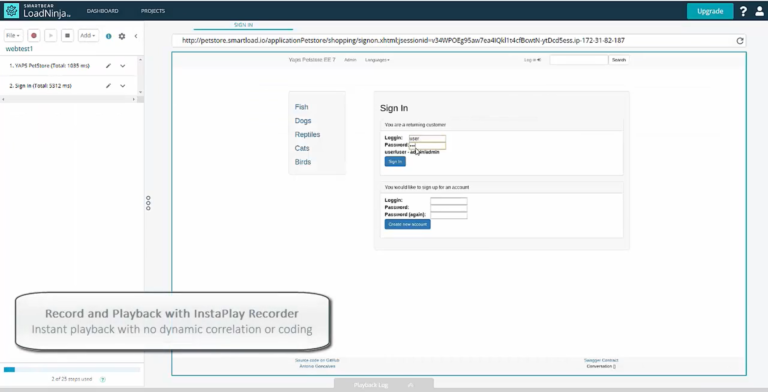Focus the Password (again) field
The image size is (768, 392).
pyautogui.click(x=449, y=215)
